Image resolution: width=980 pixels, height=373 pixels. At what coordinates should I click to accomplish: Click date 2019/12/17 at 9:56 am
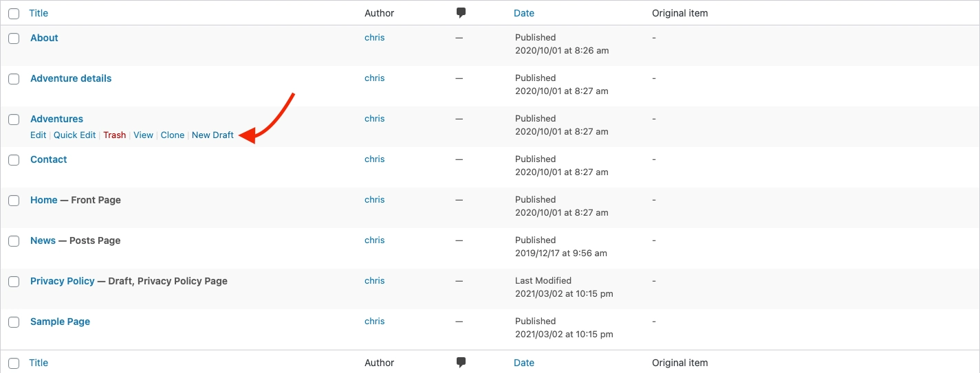(x=561, y=253)
